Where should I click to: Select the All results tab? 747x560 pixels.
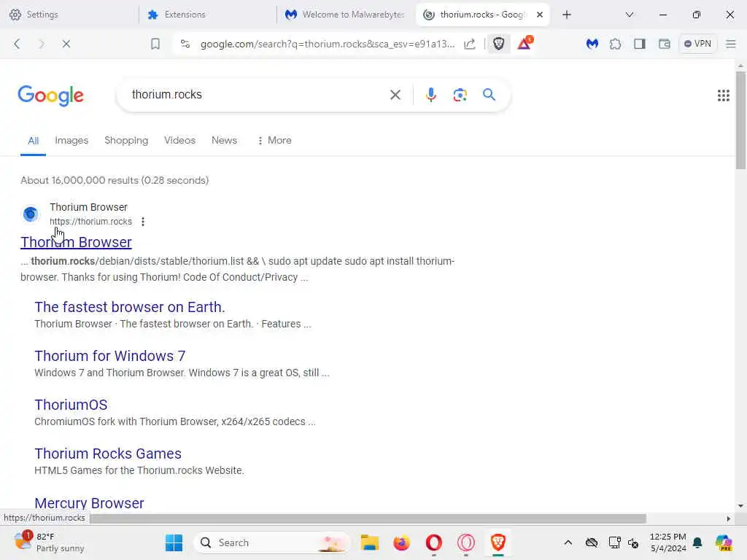[x=33, y=141]
